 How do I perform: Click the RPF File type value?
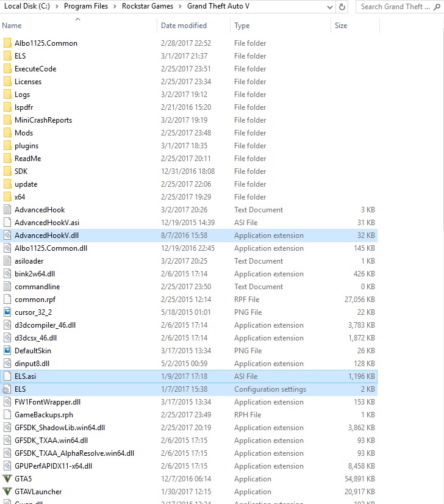(x=246, y=299)
